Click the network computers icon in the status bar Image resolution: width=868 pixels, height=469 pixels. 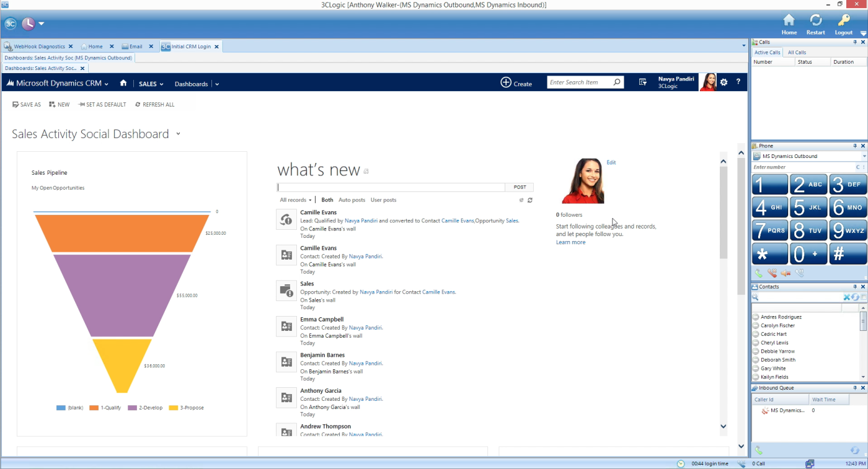(x=810, y=463)
